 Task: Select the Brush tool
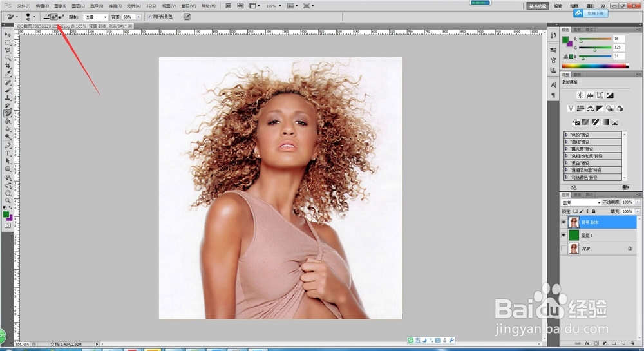point(7,90)
